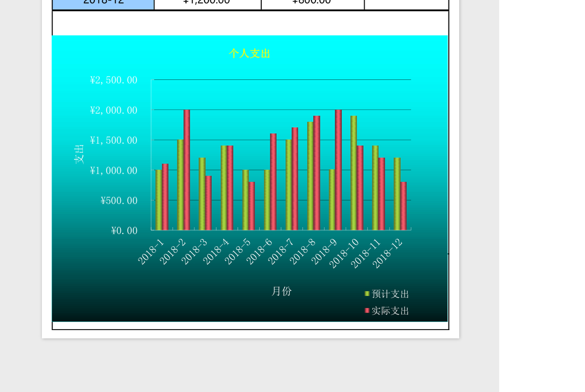Click the 2018-5 month label

[x=238, y=252]
